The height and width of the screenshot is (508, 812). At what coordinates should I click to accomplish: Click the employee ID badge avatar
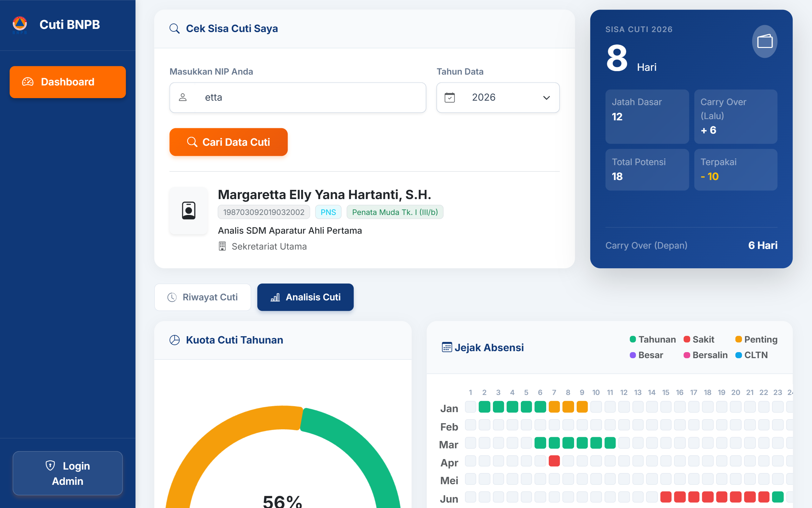pyautogui.click(x=189, y=211)
